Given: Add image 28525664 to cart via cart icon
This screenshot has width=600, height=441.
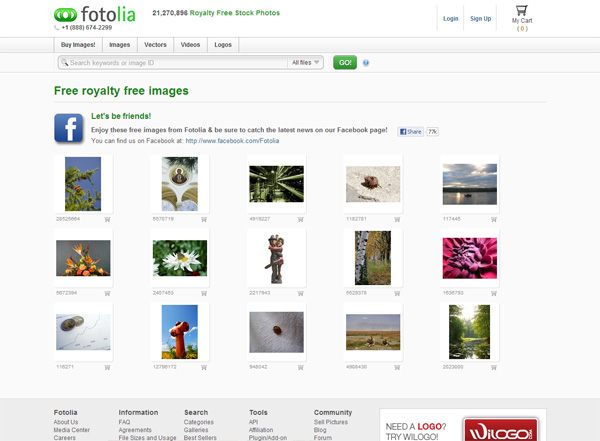Looking at the screenshot, I should pos(107,218).
